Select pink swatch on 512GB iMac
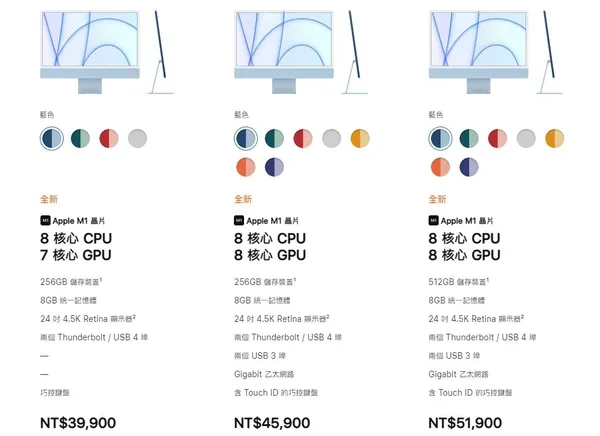This screenshot has height=436, width=600. tap(497, 138)
